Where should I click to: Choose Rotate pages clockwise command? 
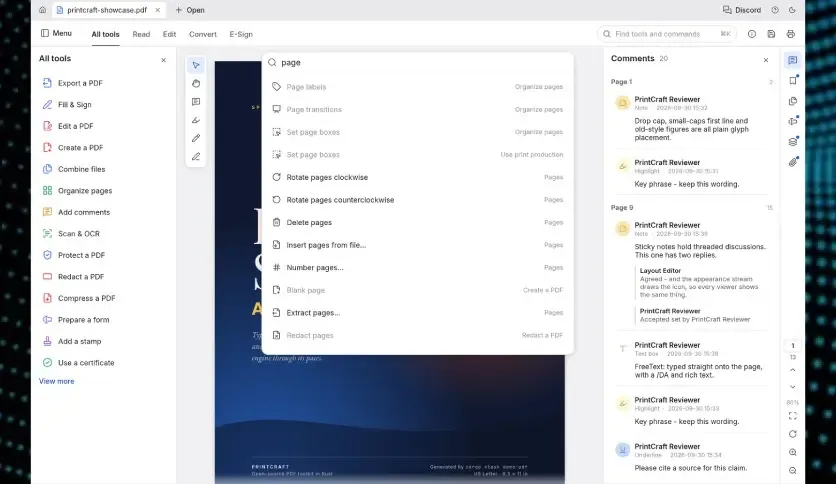[x=417, y=177]
